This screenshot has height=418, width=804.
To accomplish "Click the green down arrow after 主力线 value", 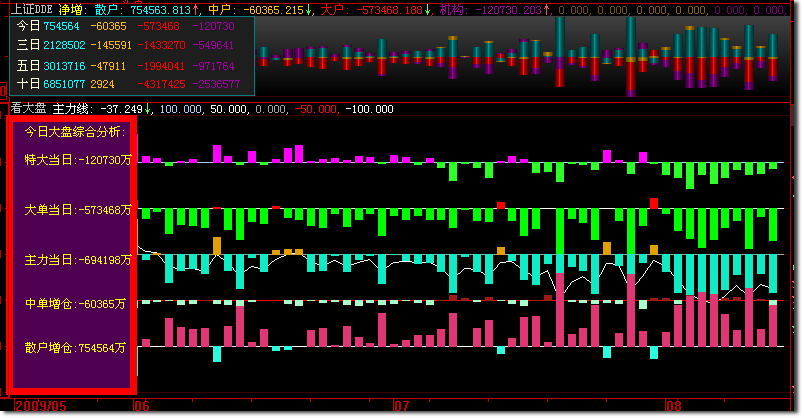I will point(150,109).
